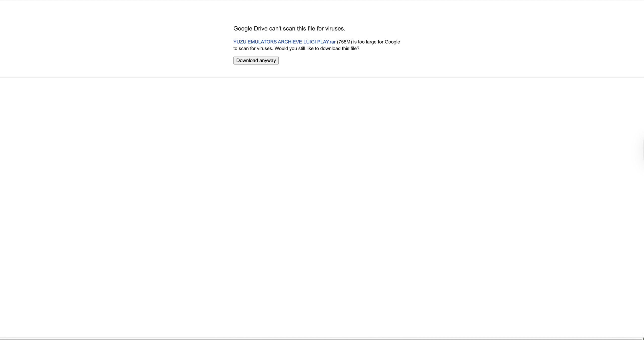Image resolution: width=644 pixels, height=340 pixels.
Task: Click 'EMULATORS ARCHIEVE' in the file link
Action: 274,42
